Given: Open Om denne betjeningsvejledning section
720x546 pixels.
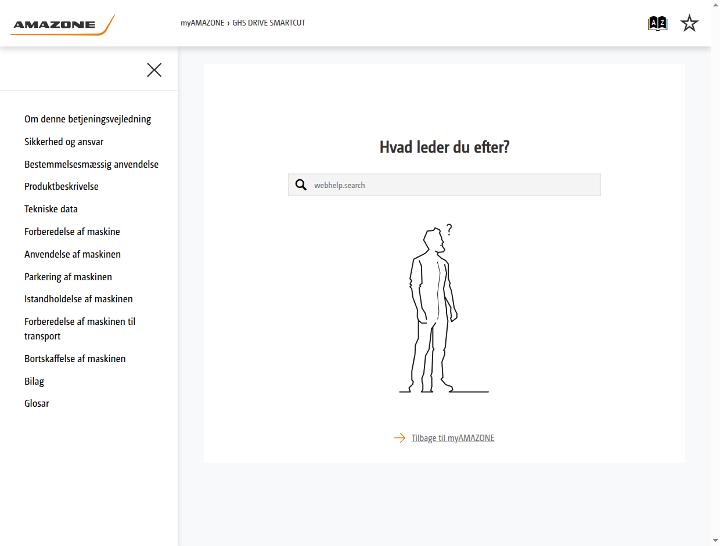Looking at the screenshot, I should coord(88,119).
